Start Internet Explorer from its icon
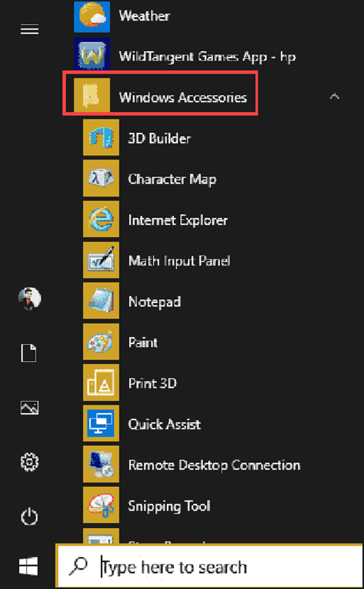Viewport: 364px width, 589px height. [101, 219]
